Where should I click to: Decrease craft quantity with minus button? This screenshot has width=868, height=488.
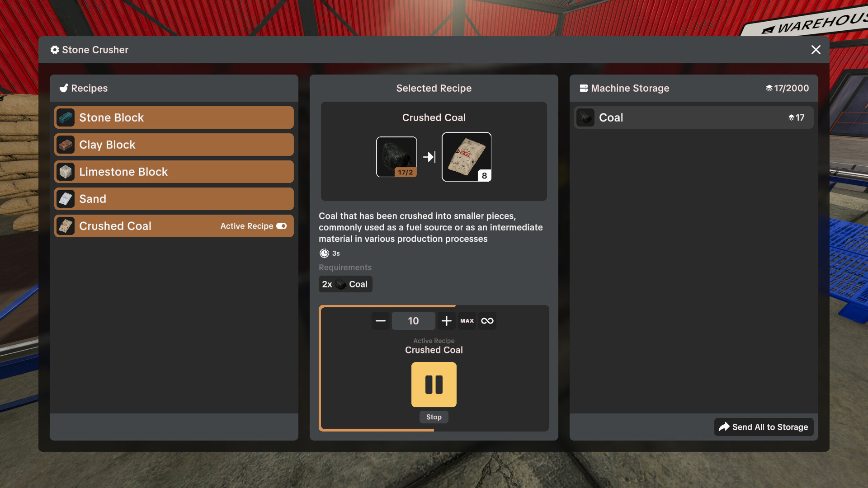[380, 321]
